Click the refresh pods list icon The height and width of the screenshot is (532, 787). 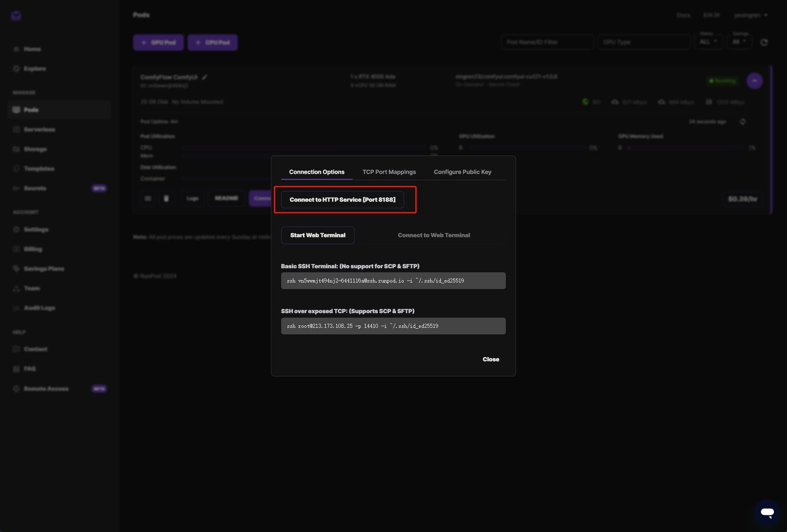764,43
